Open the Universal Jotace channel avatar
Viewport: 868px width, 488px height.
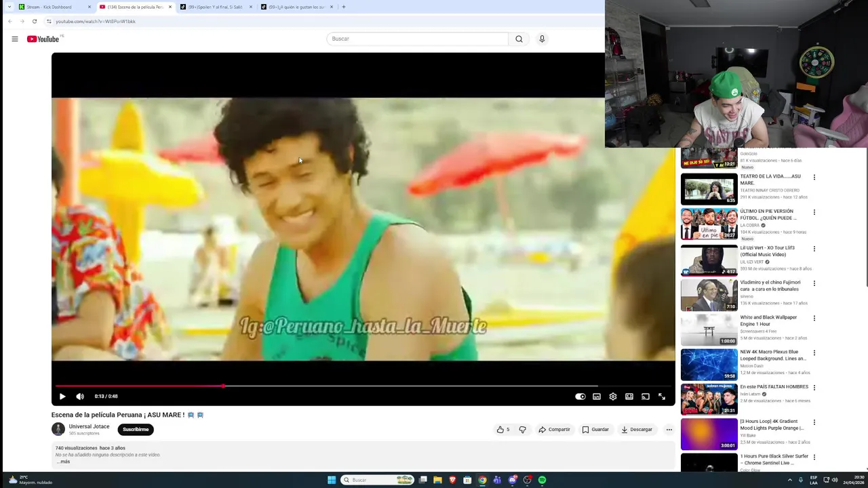(x=58, y=429)
